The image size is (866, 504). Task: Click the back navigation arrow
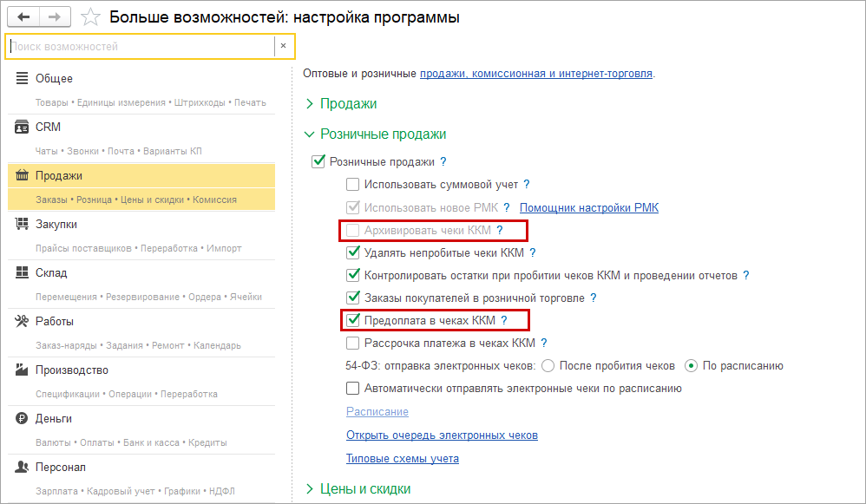pos(23,16)
